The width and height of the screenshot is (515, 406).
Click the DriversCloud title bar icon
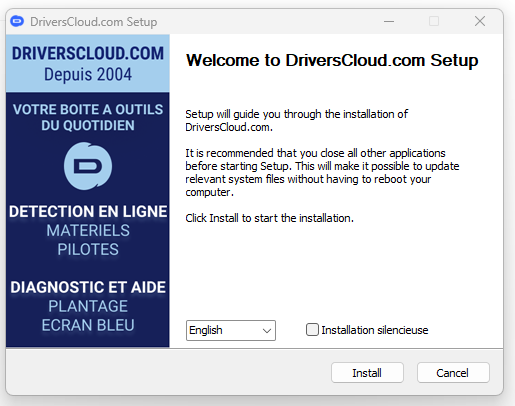[17, 22]
